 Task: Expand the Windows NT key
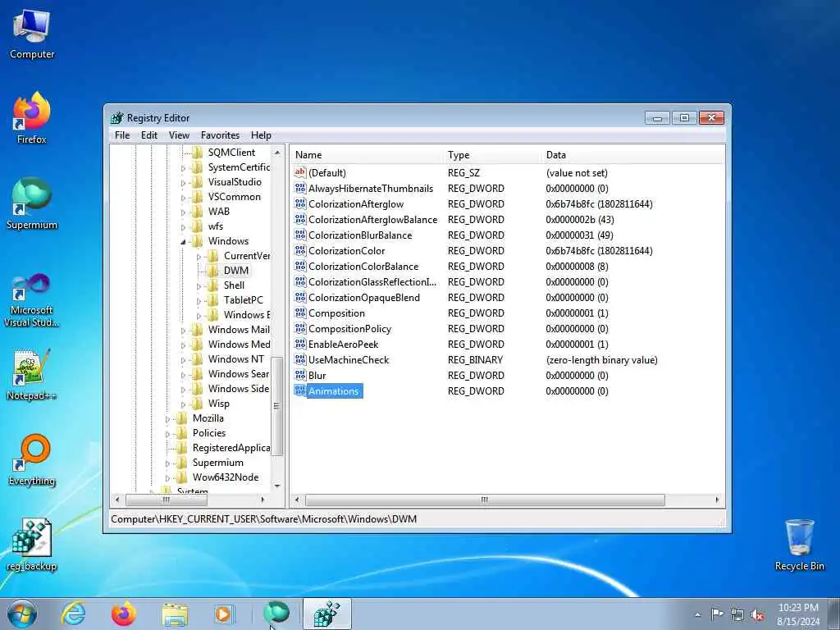click(x=183, y=360)
